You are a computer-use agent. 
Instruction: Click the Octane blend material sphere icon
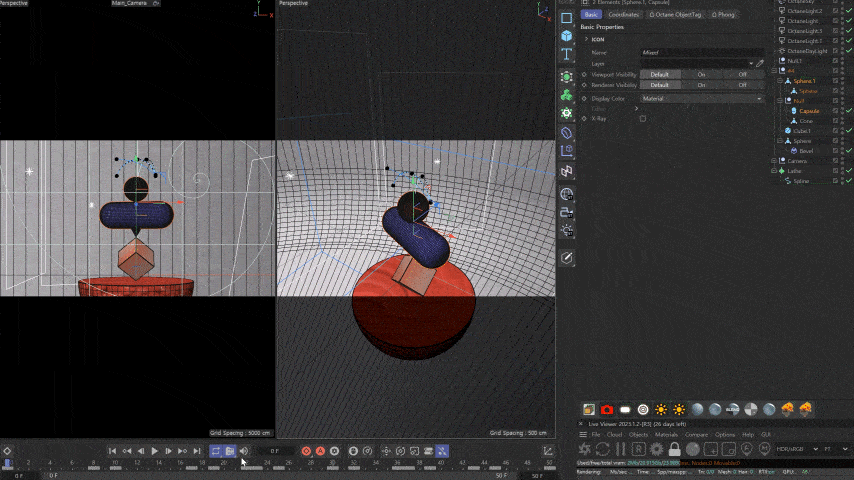coord(733,409)
